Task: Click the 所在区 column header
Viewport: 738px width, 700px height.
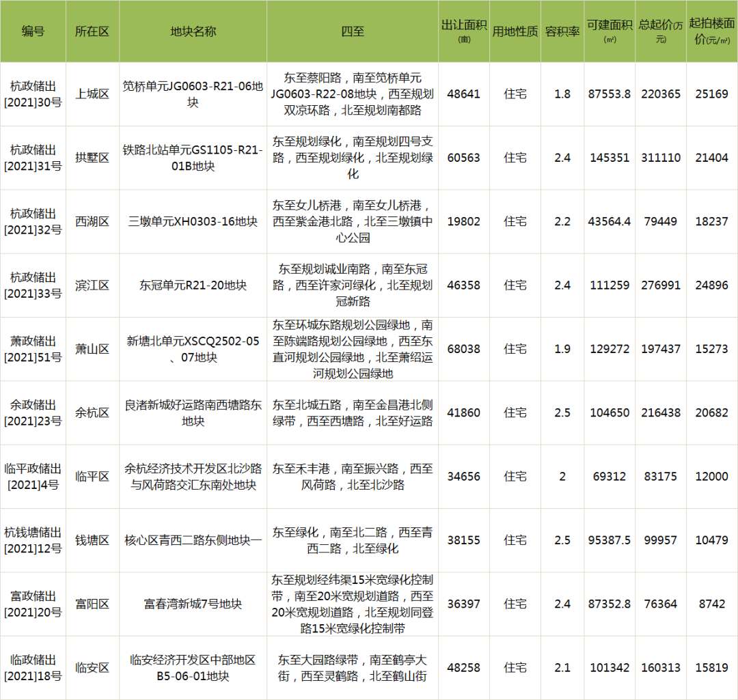Action: pos(92,31)
